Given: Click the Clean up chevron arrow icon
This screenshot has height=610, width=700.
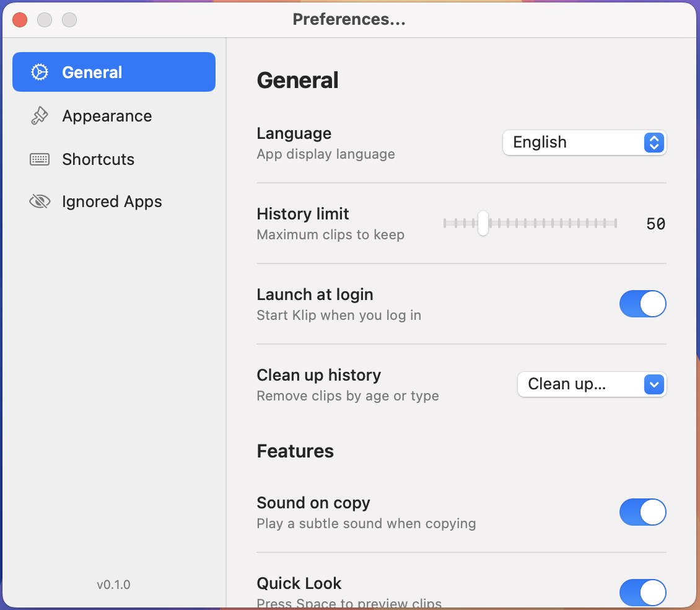Looking at the screenshot, I should tap(654, 385).
